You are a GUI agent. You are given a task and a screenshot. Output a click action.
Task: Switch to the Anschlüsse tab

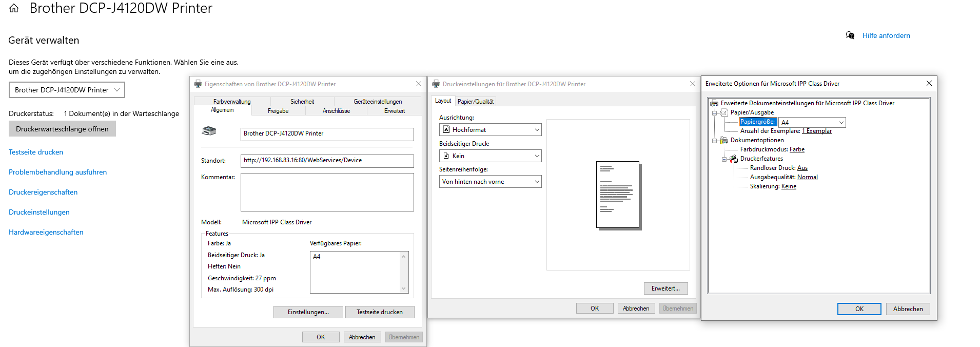click(x=336, y=111)
